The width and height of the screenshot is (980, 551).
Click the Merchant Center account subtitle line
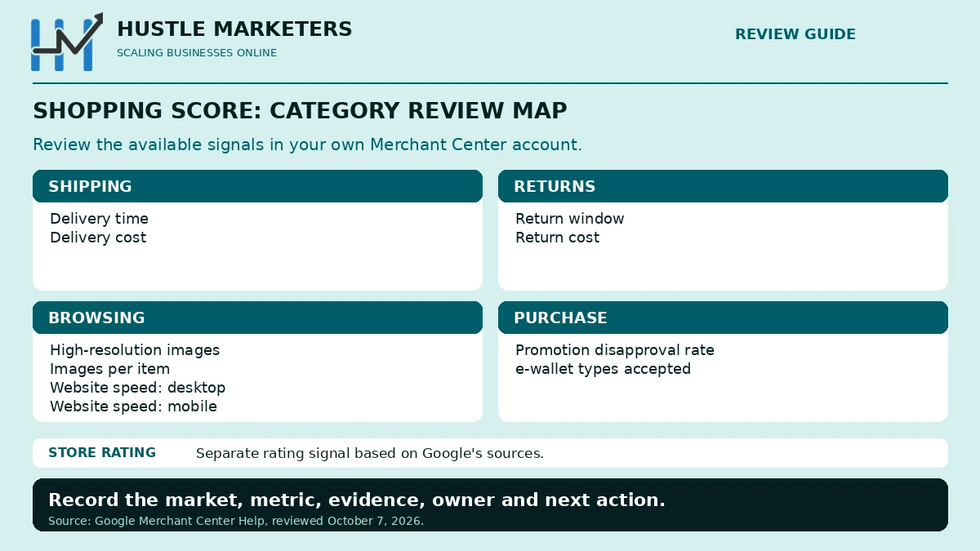tap(307, 145)
